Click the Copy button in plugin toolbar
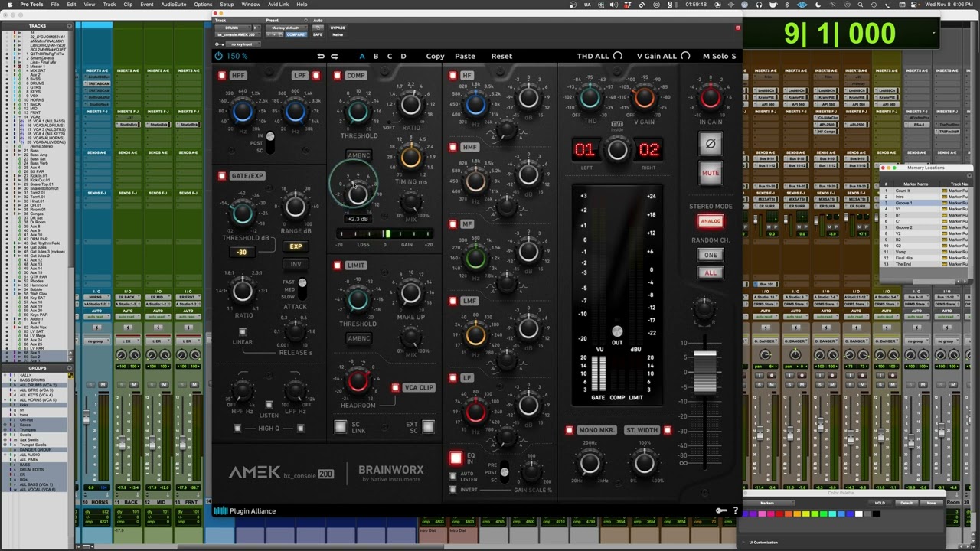The height and width of the screenshot is (551, 980). pyautogui.click(x=435, y=56)
